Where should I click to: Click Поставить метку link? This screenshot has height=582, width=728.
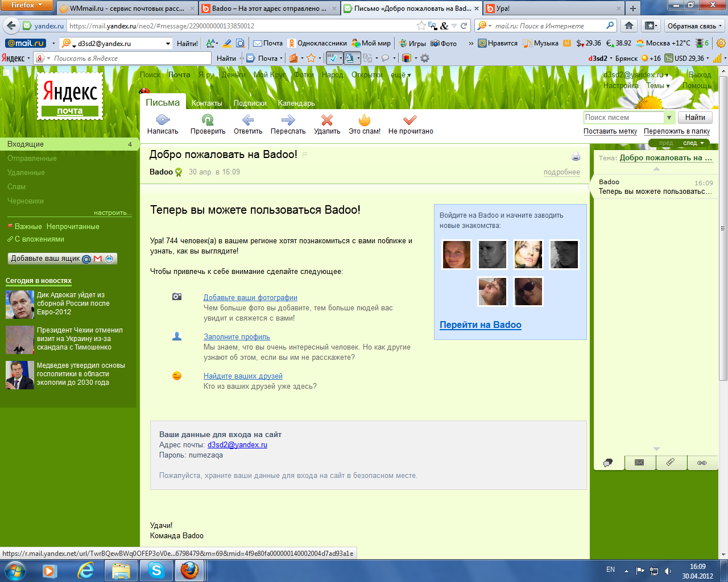(610, 131)
